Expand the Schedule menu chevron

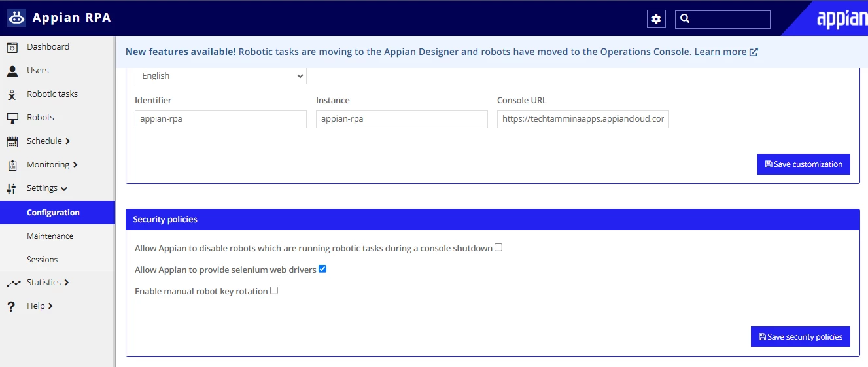point(68,141)
